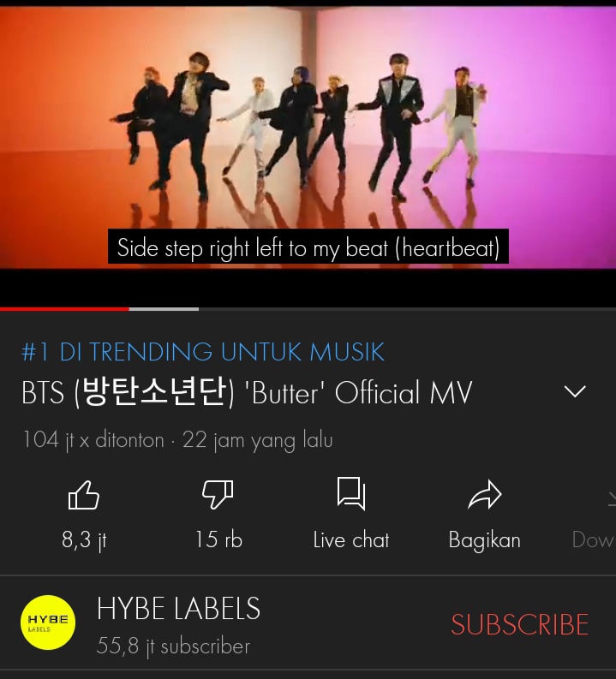This screenshot has height=679, width=616.
Task: Open the #1 trending for music link
Action: click(x=203, y=351)
